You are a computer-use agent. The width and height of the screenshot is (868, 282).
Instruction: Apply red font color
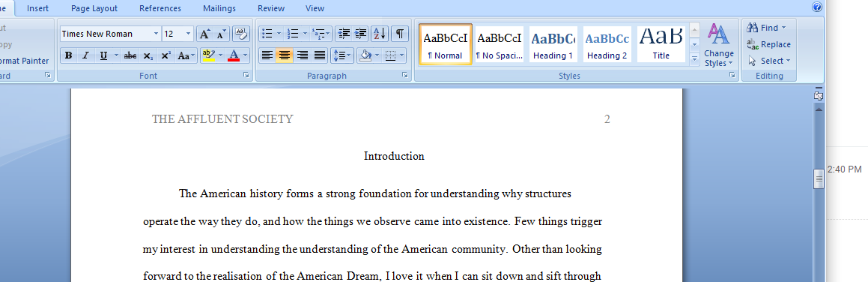click(x=234, y=55)
